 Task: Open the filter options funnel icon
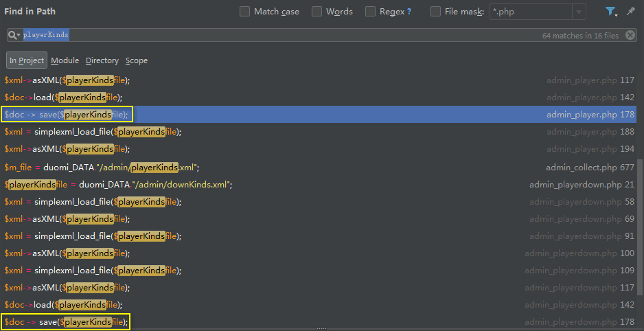point(609,12)
